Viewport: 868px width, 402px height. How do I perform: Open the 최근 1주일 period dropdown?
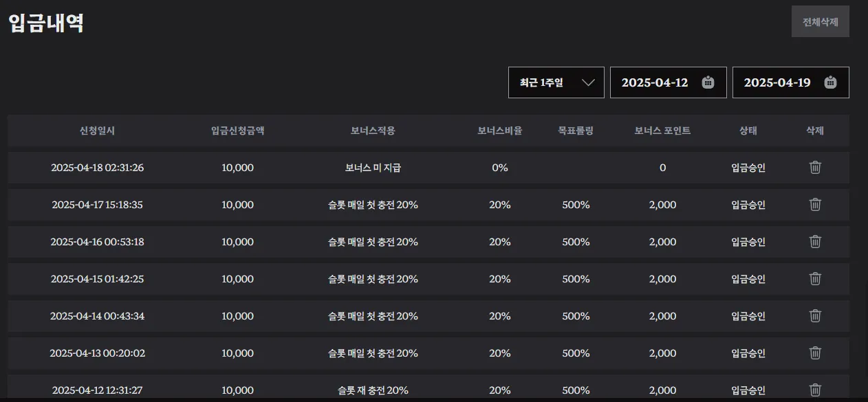pyautogui.click(x=556, y=82)
